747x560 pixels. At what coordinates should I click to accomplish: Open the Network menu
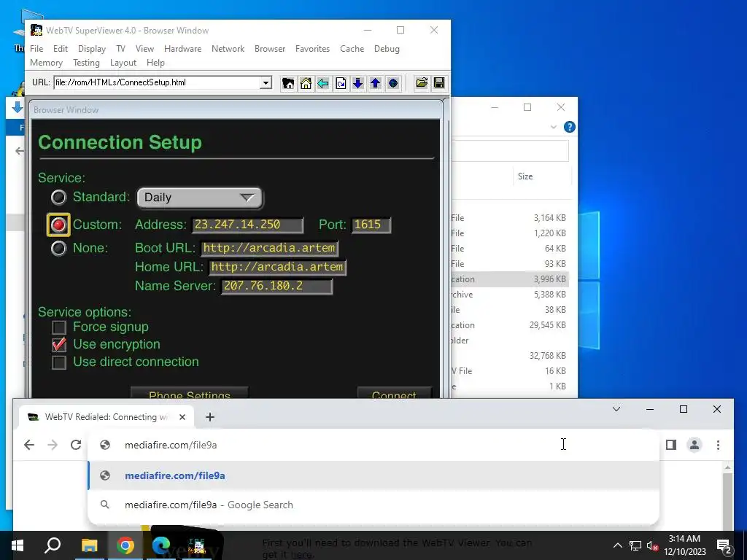pos(228,49)
